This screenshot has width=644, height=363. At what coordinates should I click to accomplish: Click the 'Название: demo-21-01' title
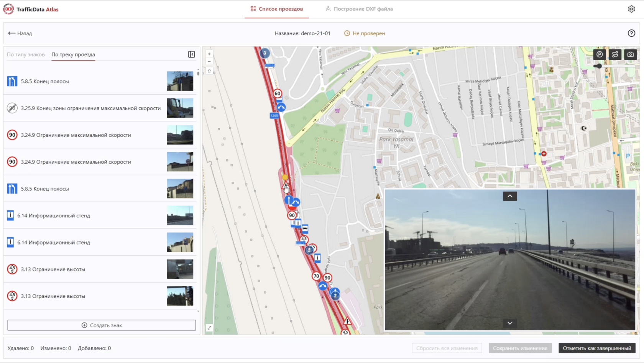pos(302,33)
